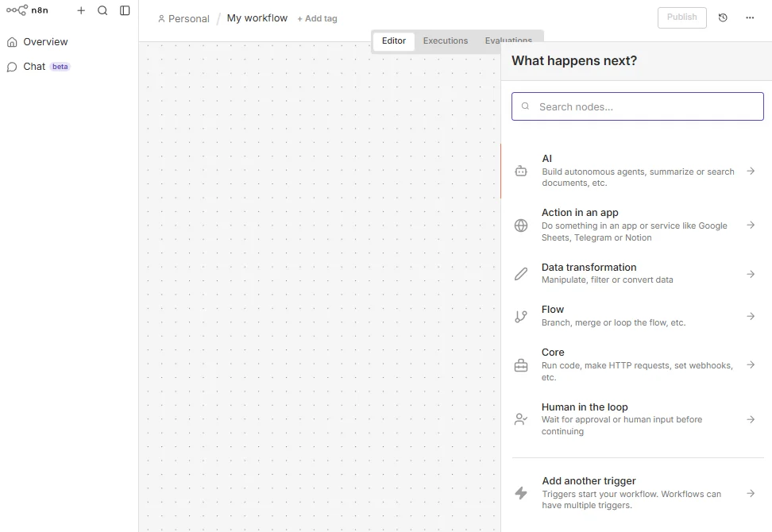Image resolution: width=772 pixels, height=532 pixels.
Task: Click the n8n logo icon
Action: 17,10
